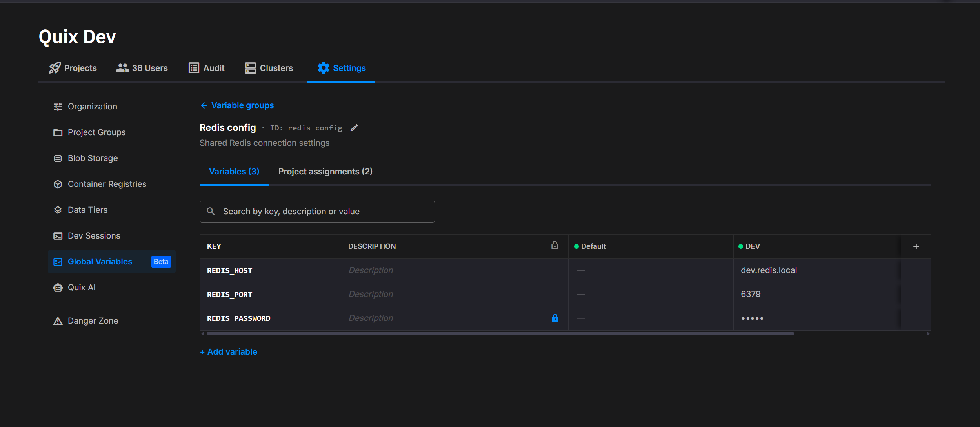Click the Dev Sessions terminal icon

coord(58,236)
